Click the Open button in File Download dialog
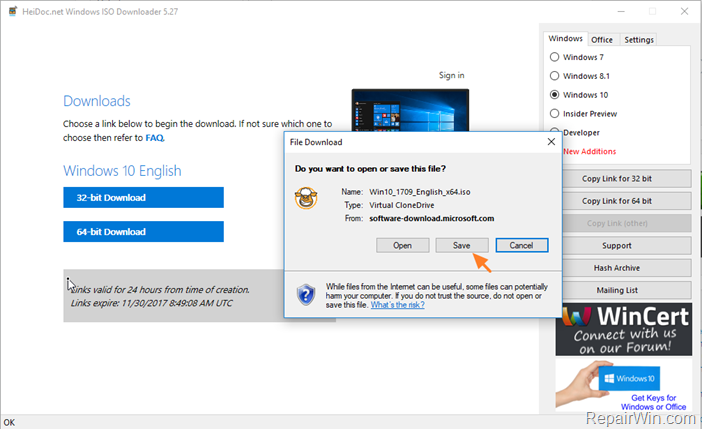 (402, 245)
